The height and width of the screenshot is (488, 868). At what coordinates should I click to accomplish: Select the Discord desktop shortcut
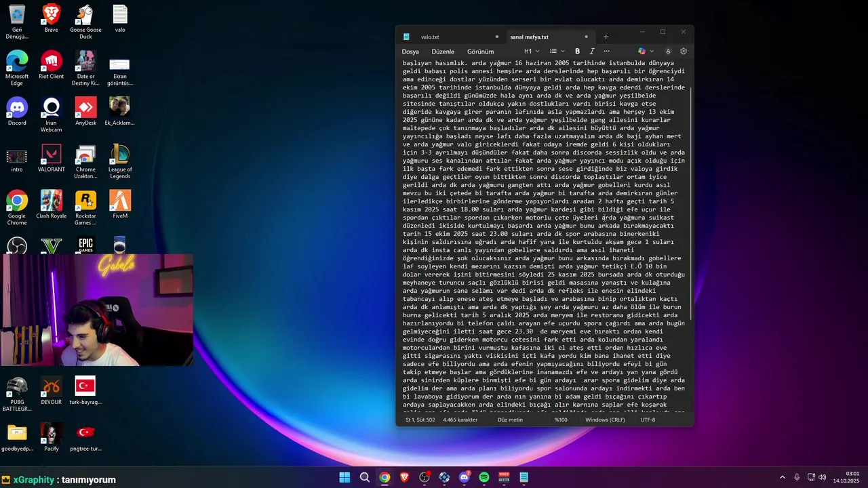click(x=17, y=112)
